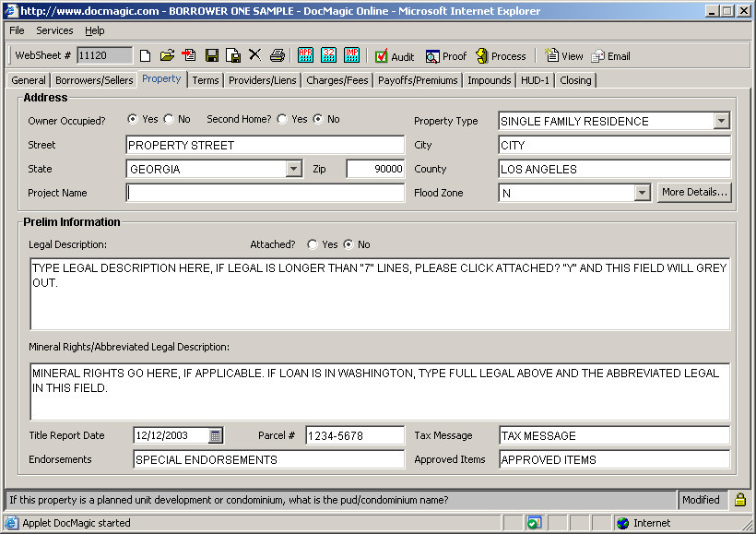Click the County field showing LOS ANGELES
The width and height of the screenshot is (756, 534).
tap(614, 170)
